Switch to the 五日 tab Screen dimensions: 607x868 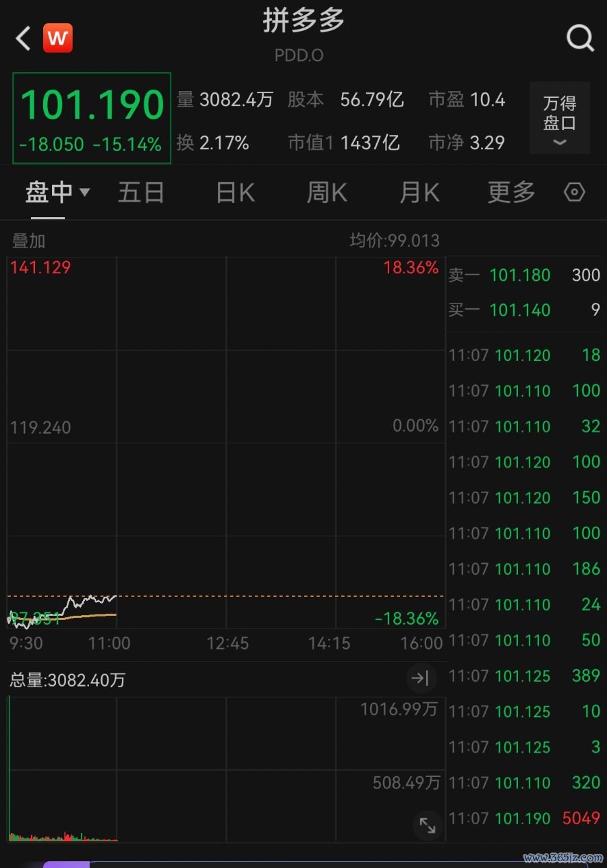click(x=141, y=193)
